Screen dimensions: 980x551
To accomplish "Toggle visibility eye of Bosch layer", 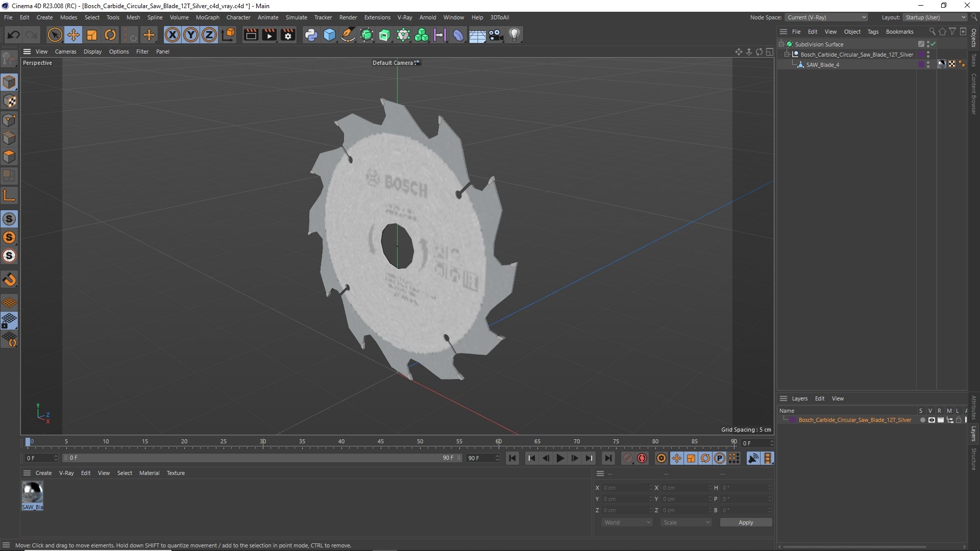I will [x=932, y=420].
